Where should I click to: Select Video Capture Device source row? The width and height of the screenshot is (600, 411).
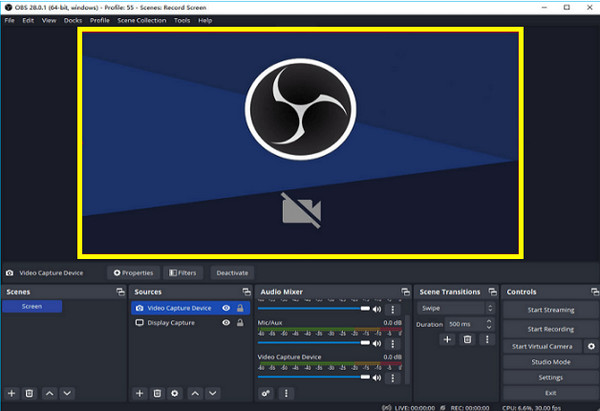pos(191,308)
